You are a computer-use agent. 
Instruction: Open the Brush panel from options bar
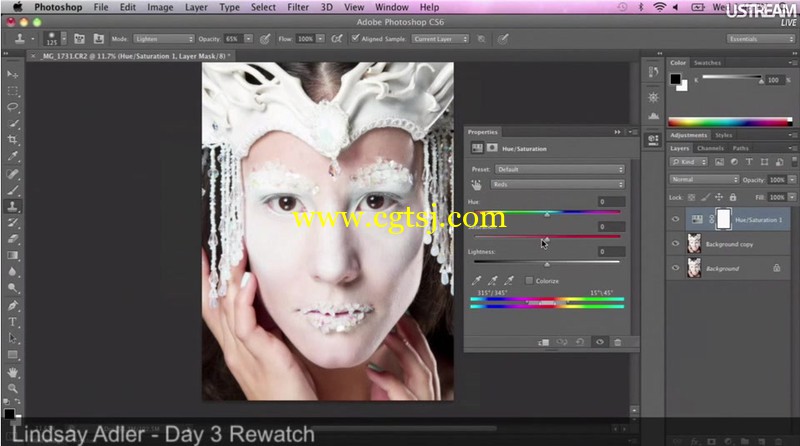(x=79, y=39)
